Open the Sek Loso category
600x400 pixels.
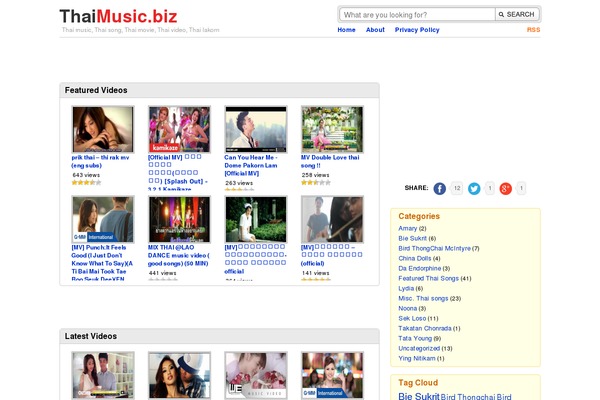click(x=412, y=318)
